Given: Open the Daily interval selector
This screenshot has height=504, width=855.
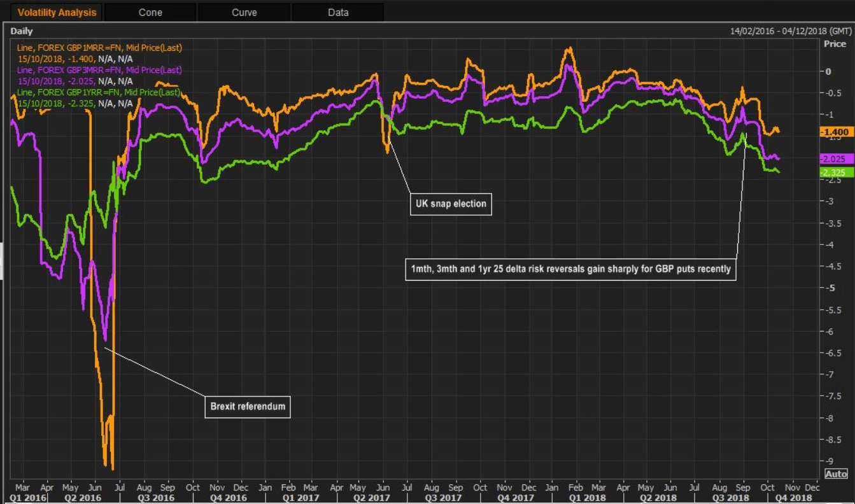Looking at the screenshot, I should coord(22,31).
